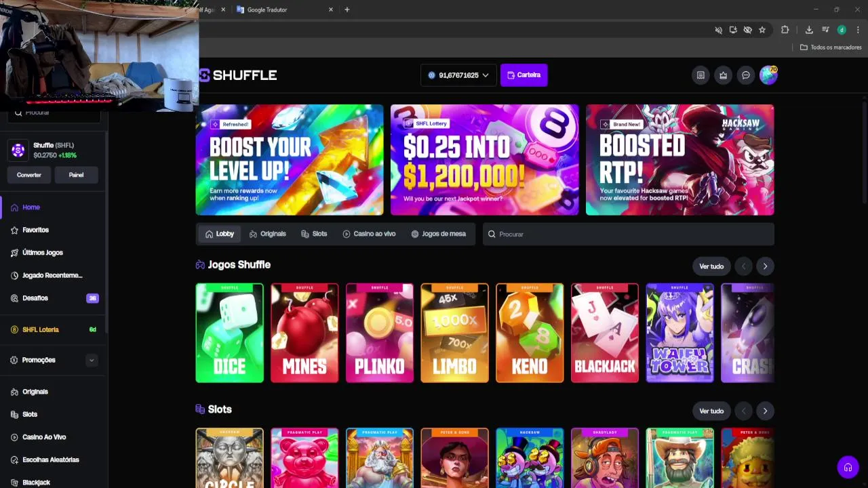Click the Carteira wallet button
The height and width of the screenshot is (488, 868).
click(524, 75)
